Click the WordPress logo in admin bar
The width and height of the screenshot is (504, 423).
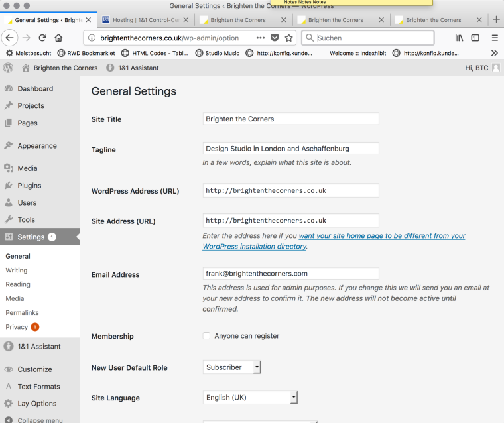(x=8, y=68)
